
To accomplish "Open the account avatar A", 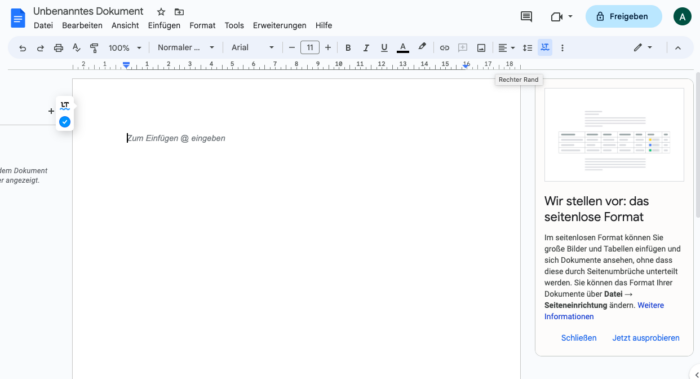I will (x=682, y=17).
